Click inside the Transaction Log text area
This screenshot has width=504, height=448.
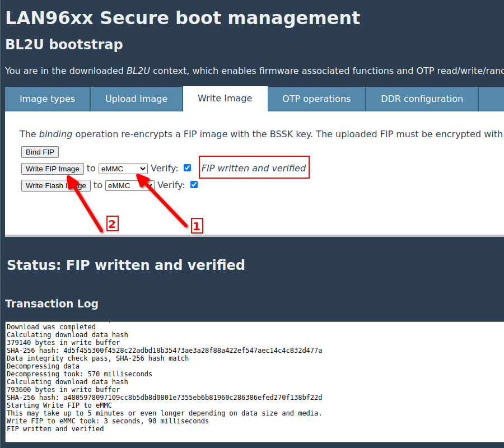coord(252,381)
